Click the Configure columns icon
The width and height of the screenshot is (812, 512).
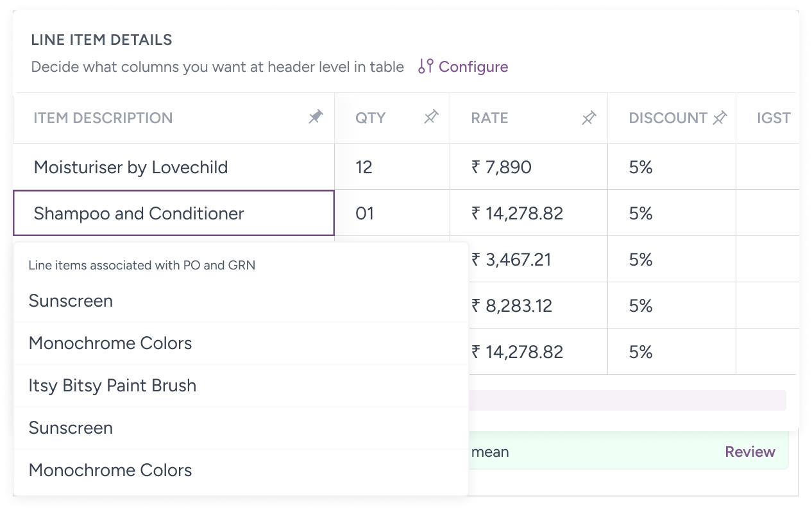tap(425, 67)
